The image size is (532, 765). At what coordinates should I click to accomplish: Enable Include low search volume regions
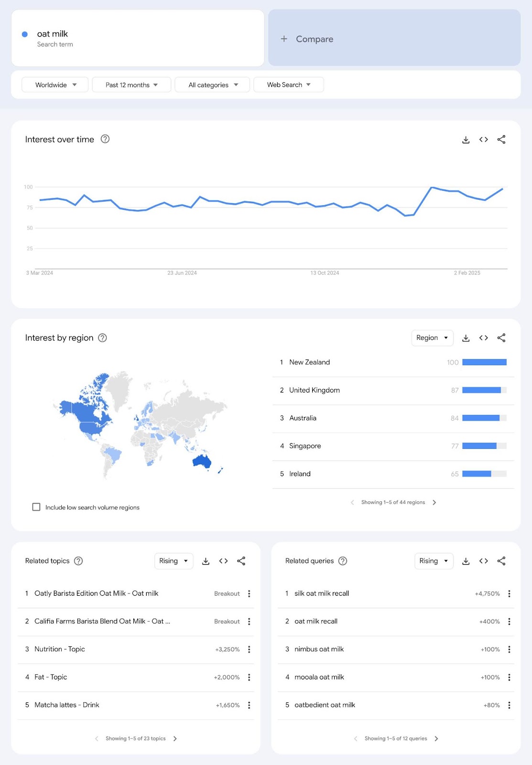coord(36,507)
